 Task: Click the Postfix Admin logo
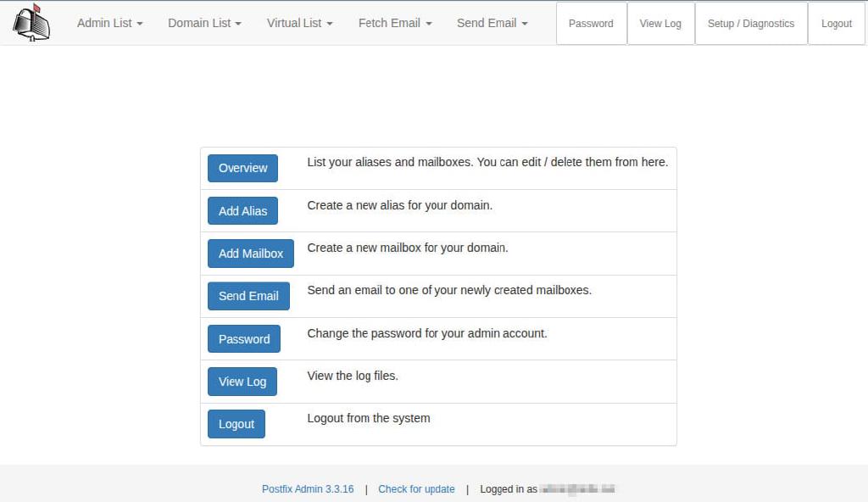(x=31, y=23)
